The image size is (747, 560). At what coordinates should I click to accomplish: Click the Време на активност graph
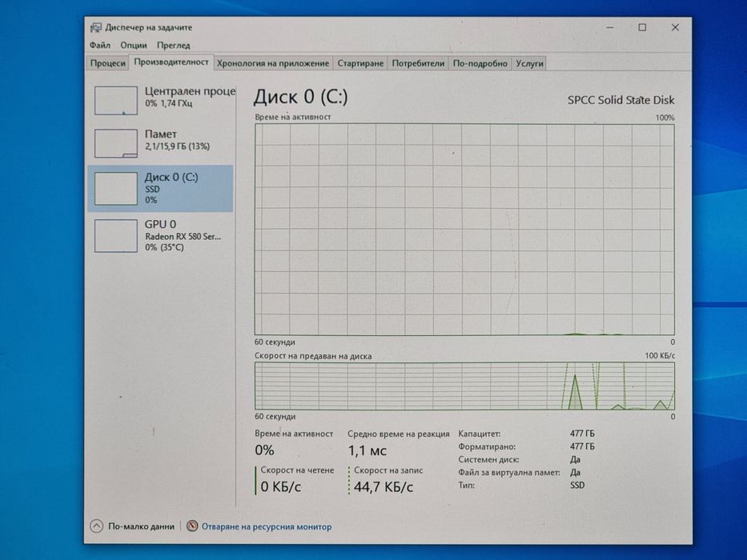(464, 229)
